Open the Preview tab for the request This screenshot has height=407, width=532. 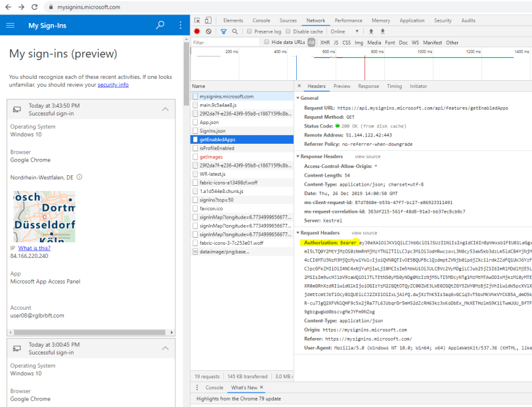342,86
